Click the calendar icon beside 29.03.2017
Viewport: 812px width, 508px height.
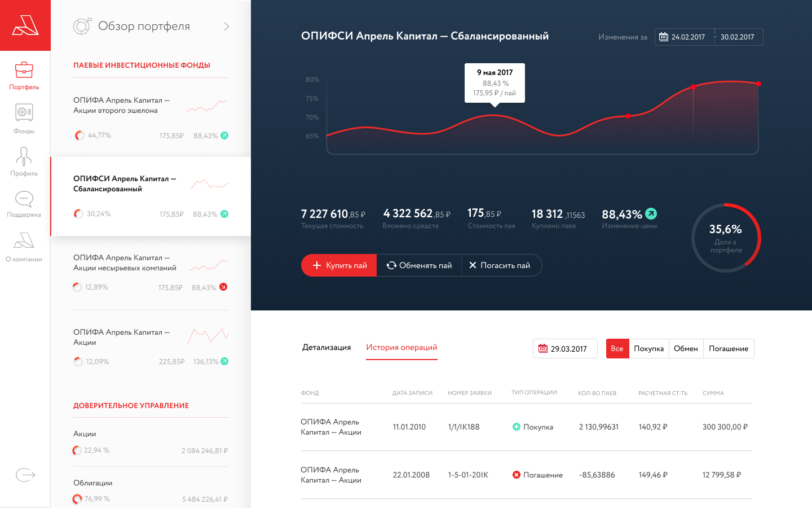click(x=543, y=348)
